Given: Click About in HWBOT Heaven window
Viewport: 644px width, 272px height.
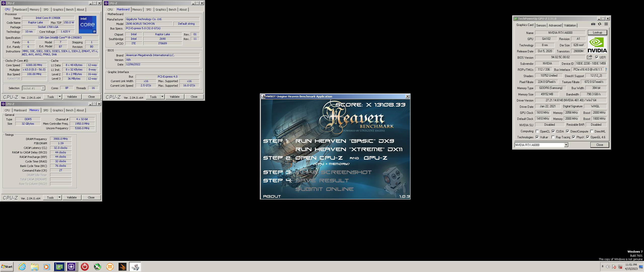Looking at the screenshot, I should click(x=272, y=196).
